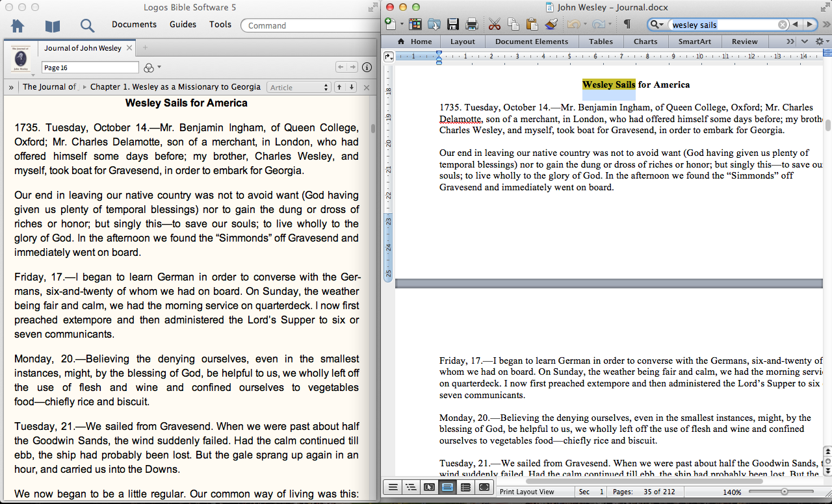Viewport: 832px width, 504px height.
Task: Paste from clipboard in Word toolbar
Action: [532, 25]
